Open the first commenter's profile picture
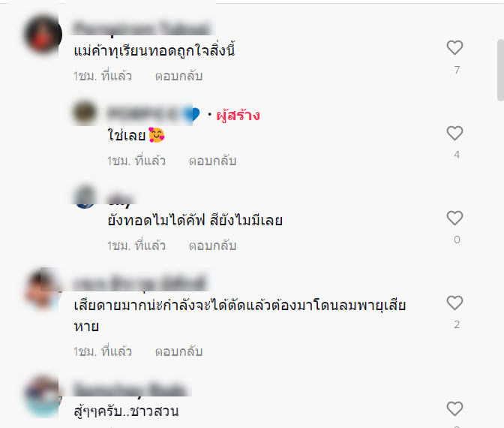 pos(43,34)
